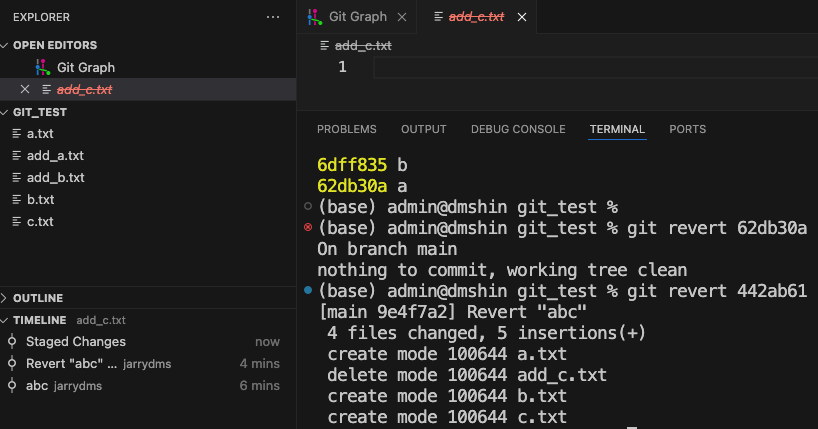The height and width of the screenshot is (429, 818).
Task: Open add_b.txt in the explorer
Action: pyautogui.click(x=148, y=177)
